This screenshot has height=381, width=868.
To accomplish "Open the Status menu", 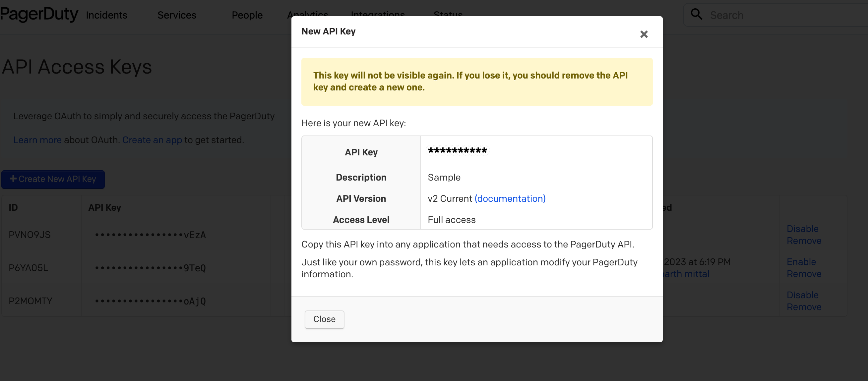I will 448,14.
